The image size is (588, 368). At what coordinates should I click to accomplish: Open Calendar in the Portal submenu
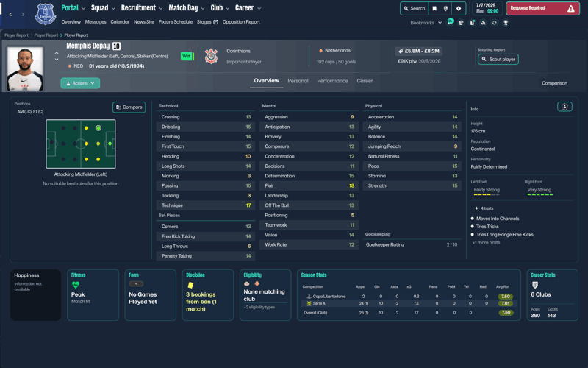[x=120, y=22]
